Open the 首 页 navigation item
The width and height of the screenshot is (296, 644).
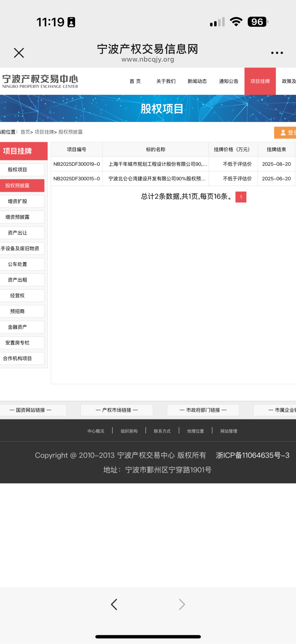point(135,81)
